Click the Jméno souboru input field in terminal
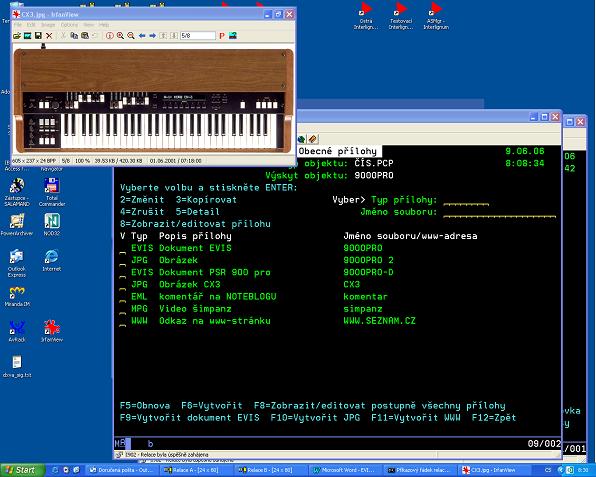 (x=499, y=213)
